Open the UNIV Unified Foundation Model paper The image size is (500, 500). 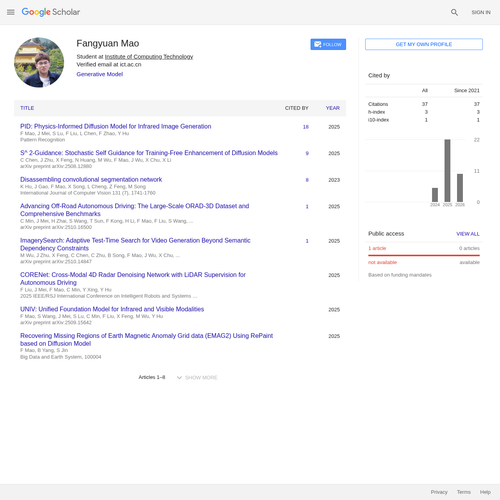click(112, 309)
